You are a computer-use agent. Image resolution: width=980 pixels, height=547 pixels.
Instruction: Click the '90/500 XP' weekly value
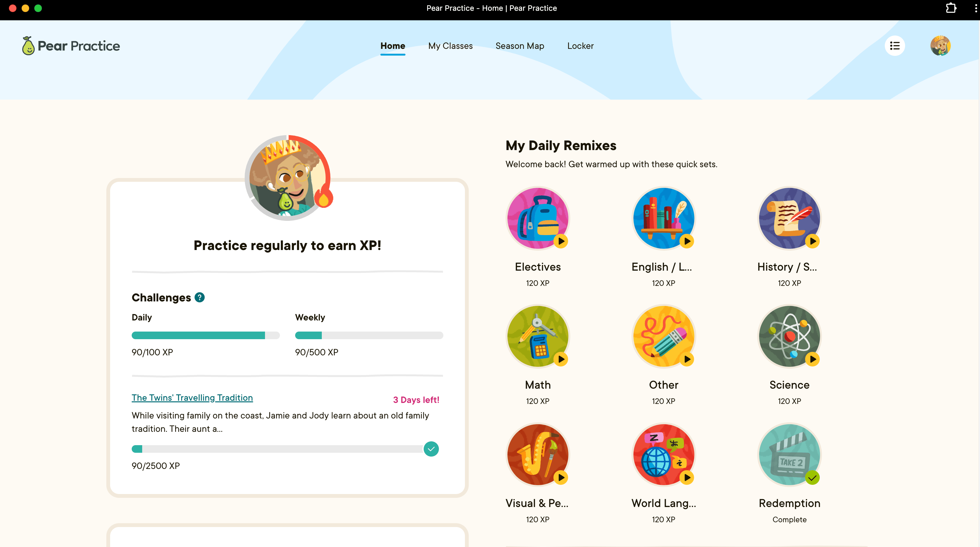[x=316, y=352]
